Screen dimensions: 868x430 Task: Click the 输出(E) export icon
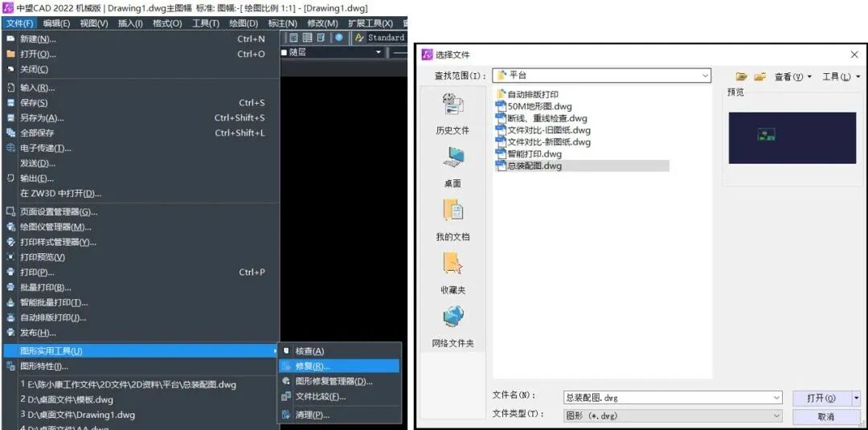(x=10, y=178)
